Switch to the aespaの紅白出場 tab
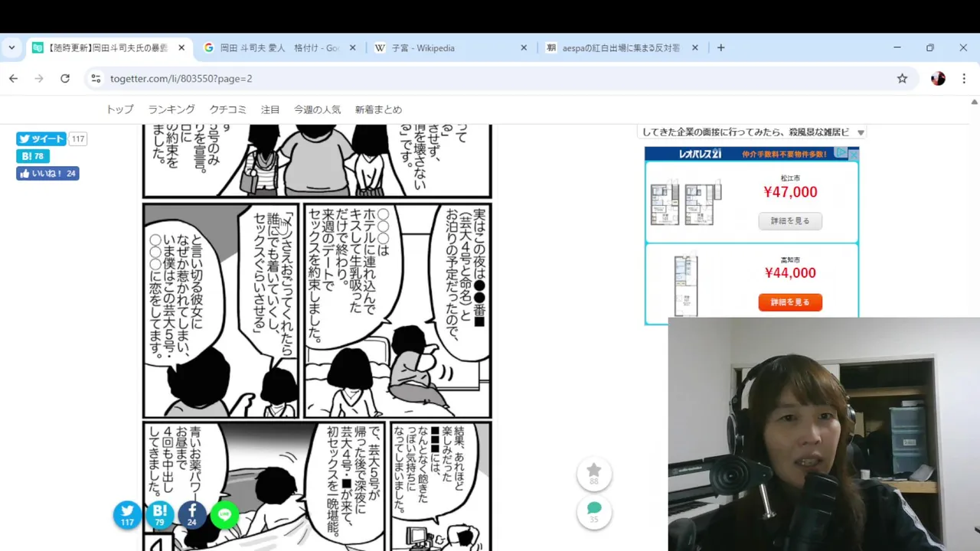The width and height of the screenshot is (980, 551). click(x=621, y=47)
